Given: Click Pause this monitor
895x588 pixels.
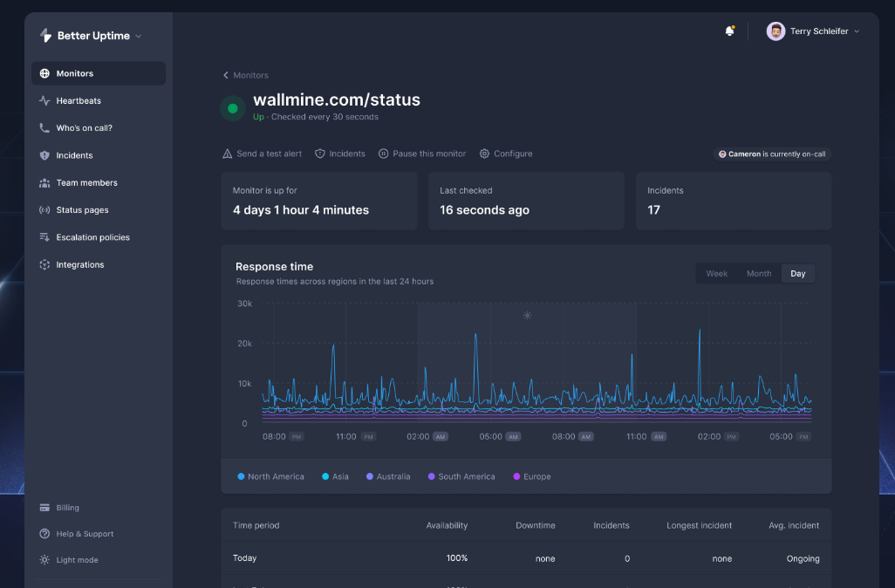Looking at the screenshot, I should click(422, 154).
